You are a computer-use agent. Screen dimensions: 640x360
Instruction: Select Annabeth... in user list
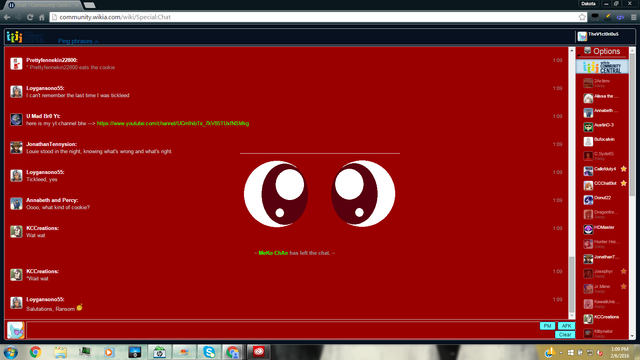pos(602,112)
